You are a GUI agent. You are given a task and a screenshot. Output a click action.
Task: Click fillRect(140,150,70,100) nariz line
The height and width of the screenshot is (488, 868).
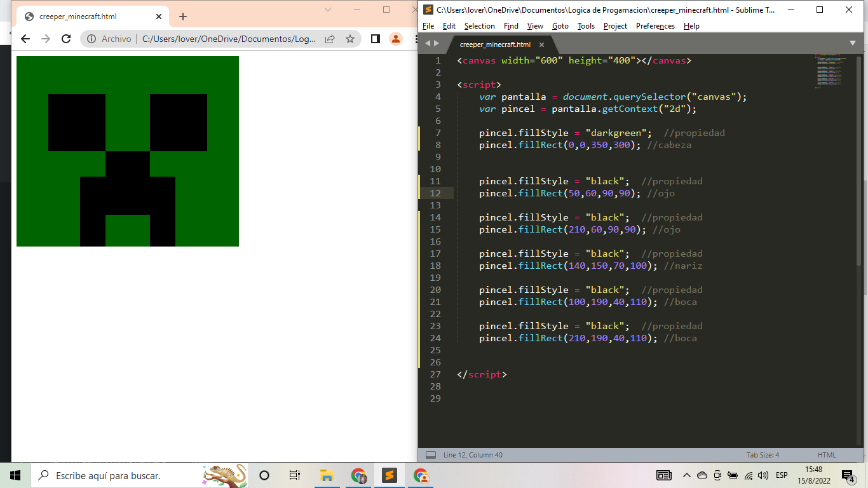click(590, 266)
